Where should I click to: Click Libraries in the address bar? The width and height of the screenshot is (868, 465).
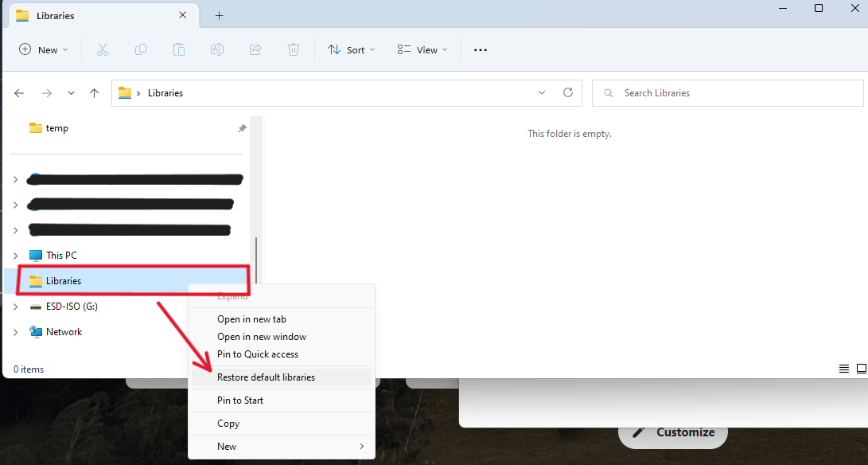coord(165,93)
